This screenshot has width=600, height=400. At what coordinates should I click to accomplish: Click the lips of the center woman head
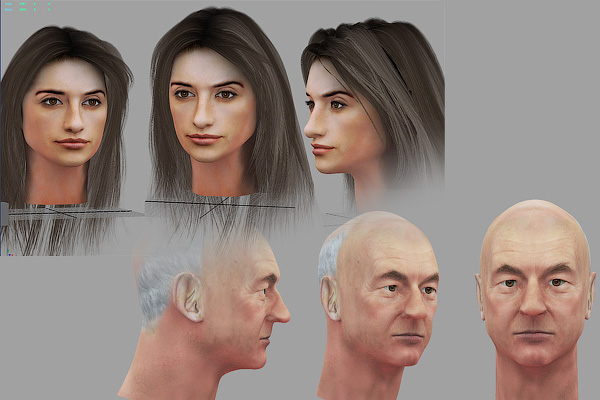(206, 137)
